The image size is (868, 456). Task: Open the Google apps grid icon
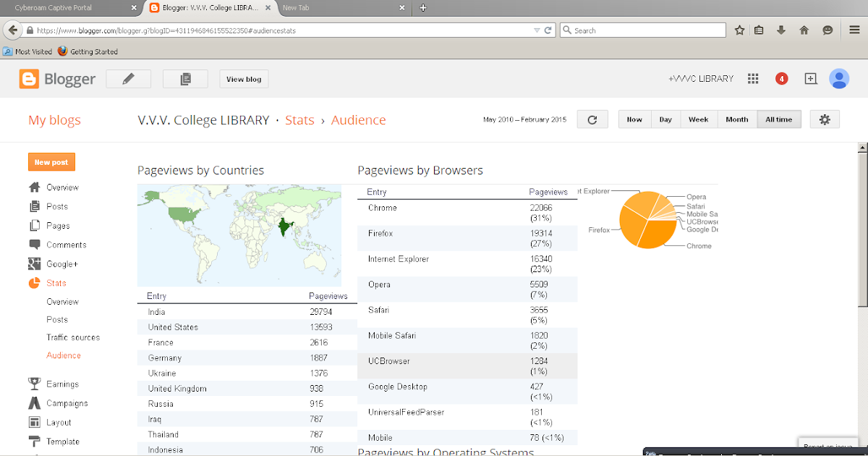click(753, 79)
